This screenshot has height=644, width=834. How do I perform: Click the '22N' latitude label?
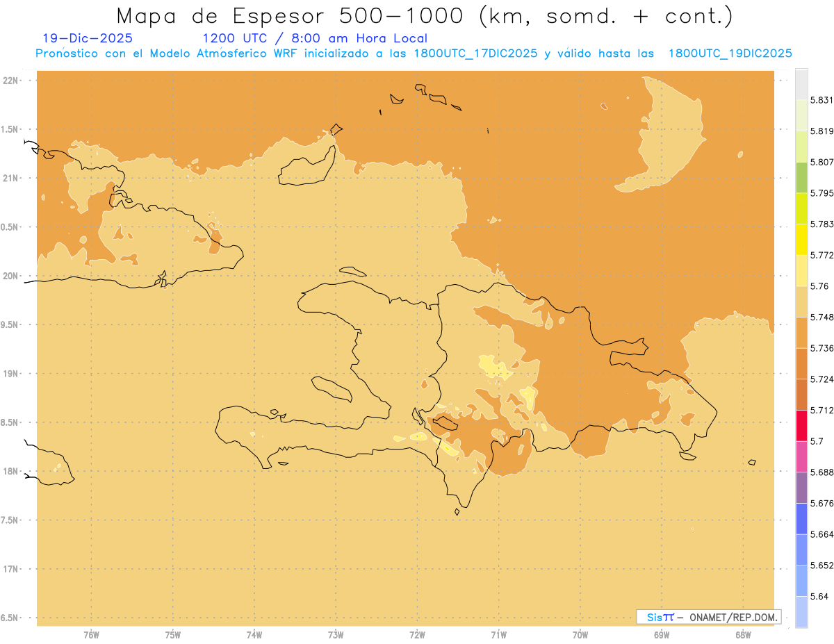pos(10,81)
